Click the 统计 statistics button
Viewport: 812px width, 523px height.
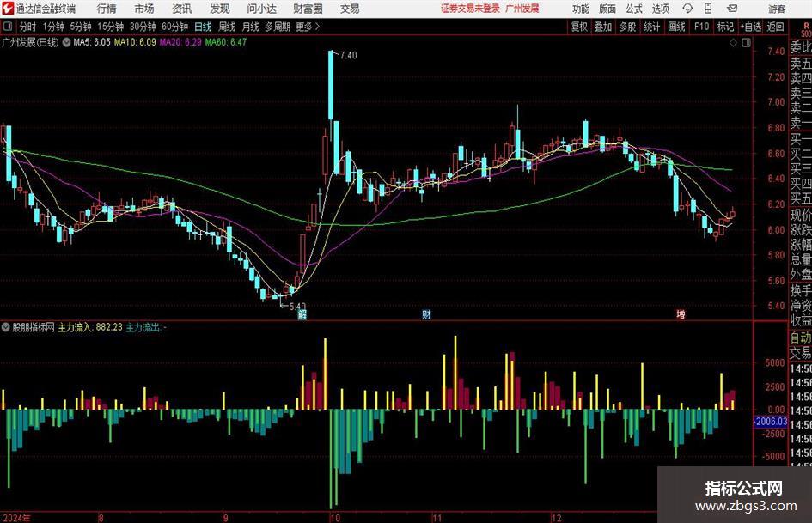tap(651, 27)
